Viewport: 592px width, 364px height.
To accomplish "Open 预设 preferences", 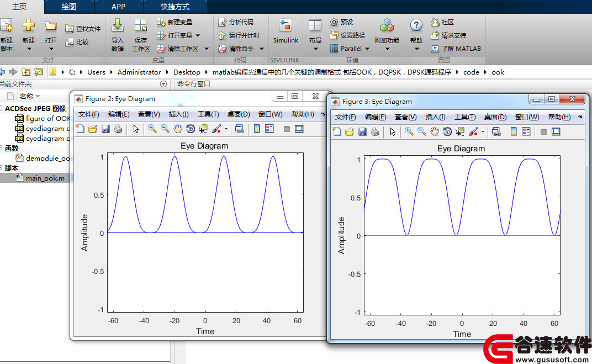I will click(341, 22).
